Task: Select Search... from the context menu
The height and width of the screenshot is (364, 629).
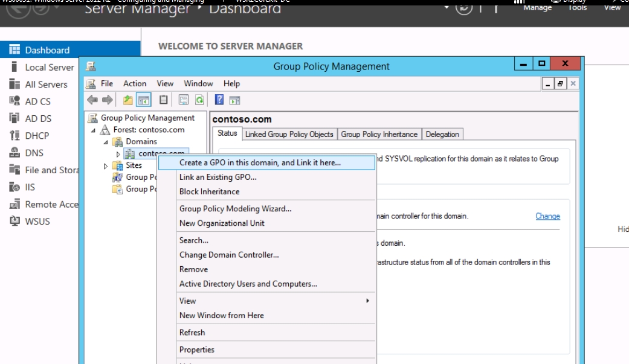Action: (x=267, y=240)
